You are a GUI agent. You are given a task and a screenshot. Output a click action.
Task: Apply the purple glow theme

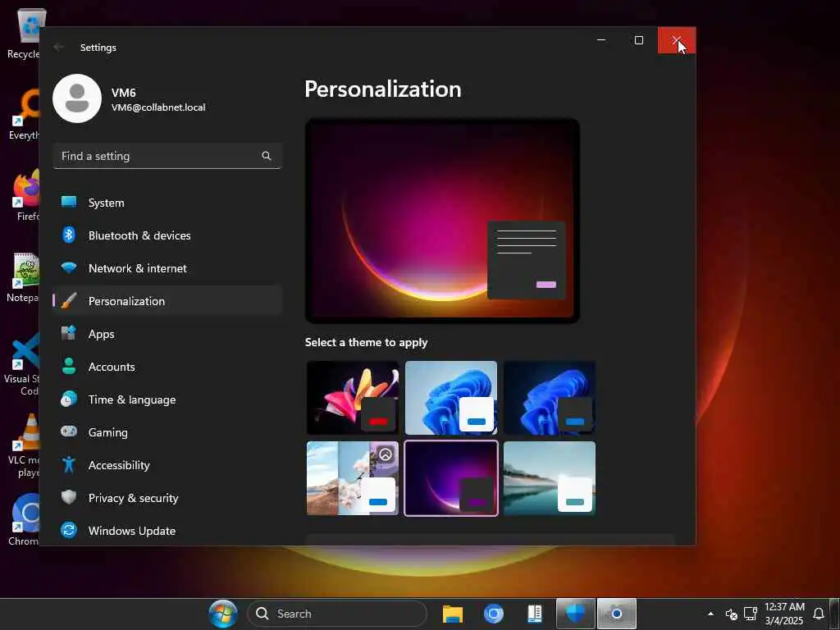coord(451,478)
